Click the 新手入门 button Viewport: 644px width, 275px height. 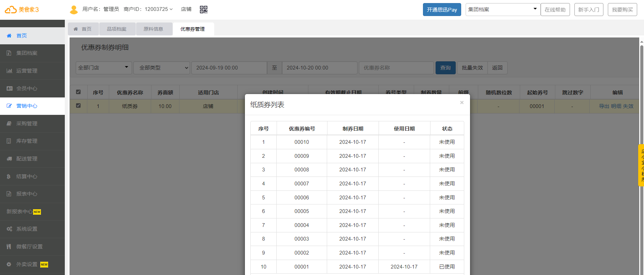pos(589,10)
